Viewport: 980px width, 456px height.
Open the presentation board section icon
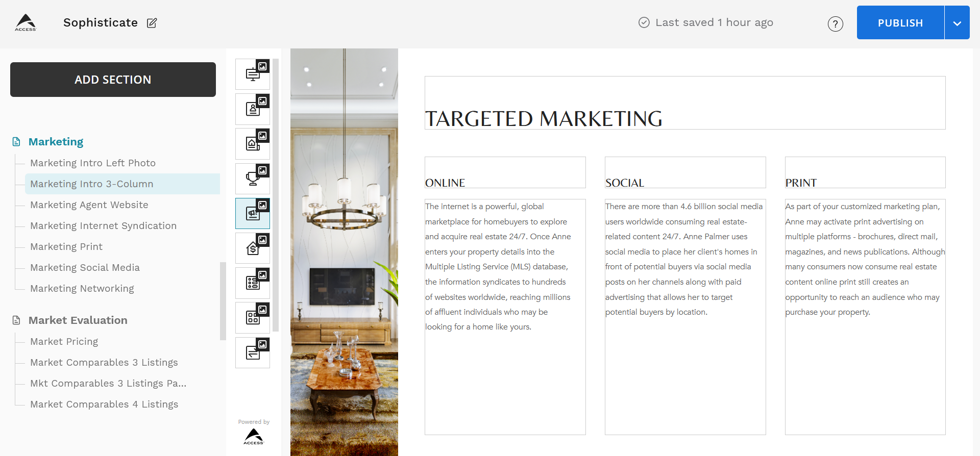click(x=253, y=74)
